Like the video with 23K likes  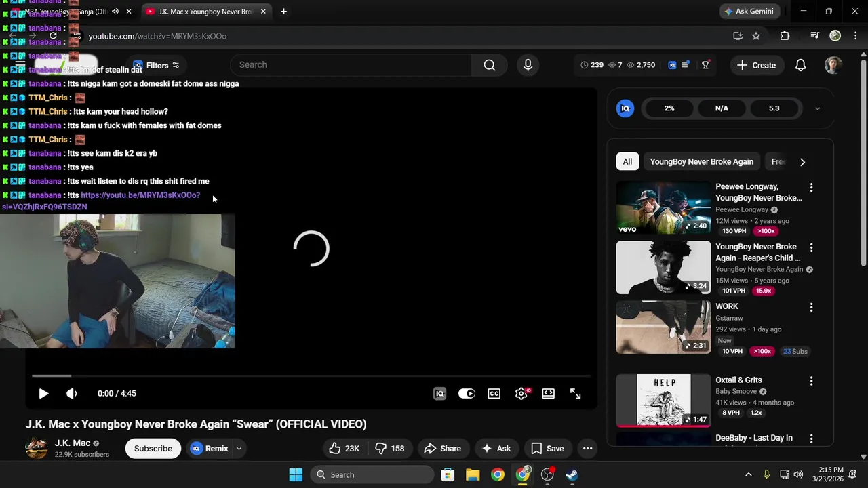[x=344, y=449]
